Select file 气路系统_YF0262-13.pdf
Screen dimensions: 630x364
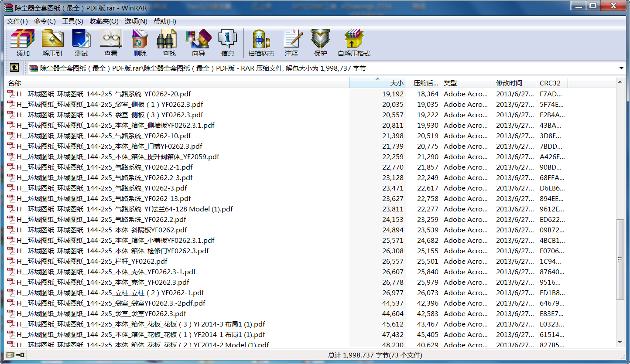(x=104, y=198)
